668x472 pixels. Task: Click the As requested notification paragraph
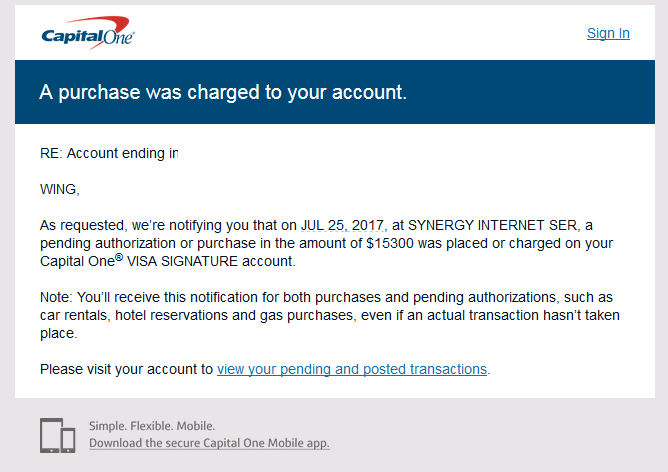pyautogui.click(x=327, y=243)
